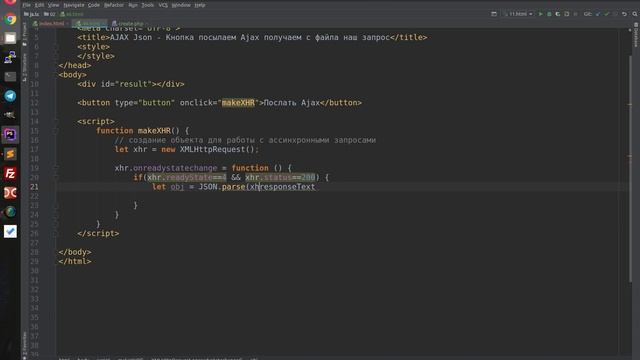The height and width of the screenshot is (360, 640).
Task: Open the Structure tool window stripe
Action: coord(24,67)
